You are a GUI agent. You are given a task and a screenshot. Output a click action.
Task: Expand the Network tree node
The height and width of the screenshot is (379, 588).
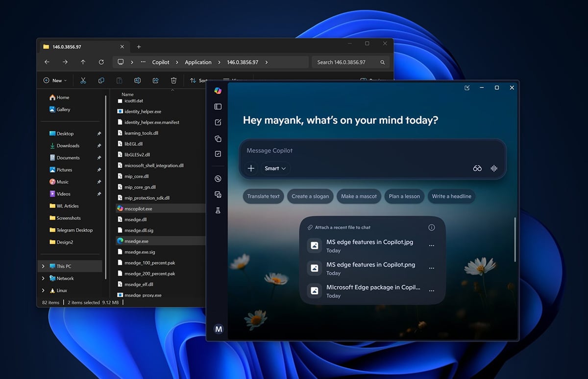tap(43, 278)
